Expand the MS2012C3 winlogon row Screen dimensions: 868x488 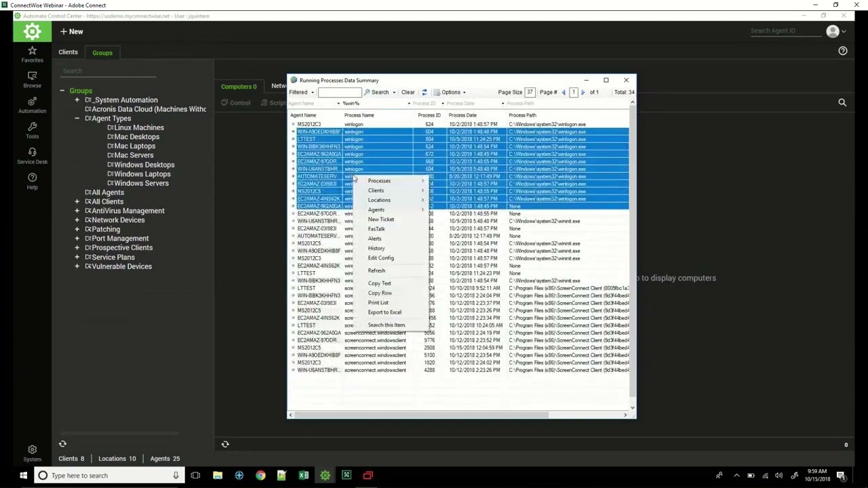(293, 125)
